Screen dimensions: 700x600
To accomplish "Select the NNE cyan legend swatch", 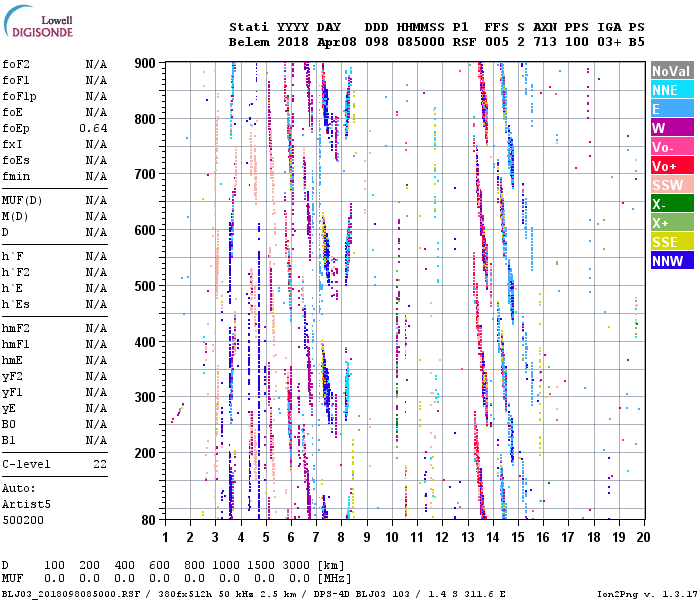I will point(672,90).
